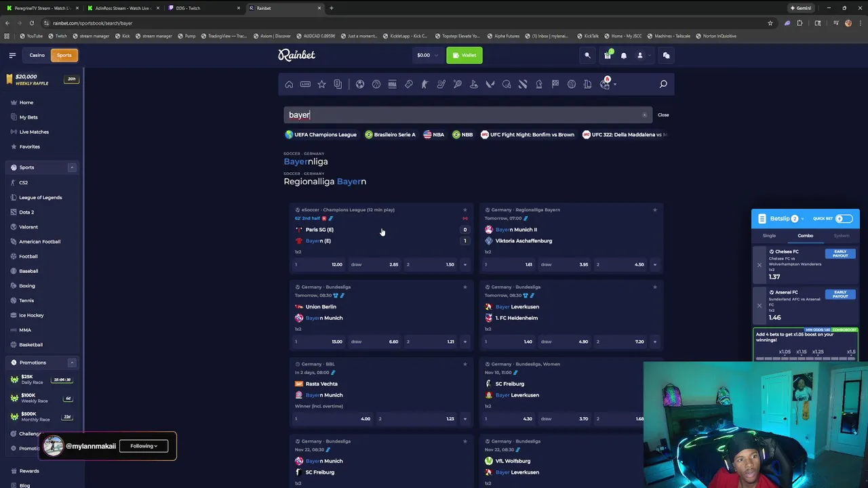The width and height of the screenshot is (868, 488).
Task: Open the user profile icon
Action: [x=640, y=56]
